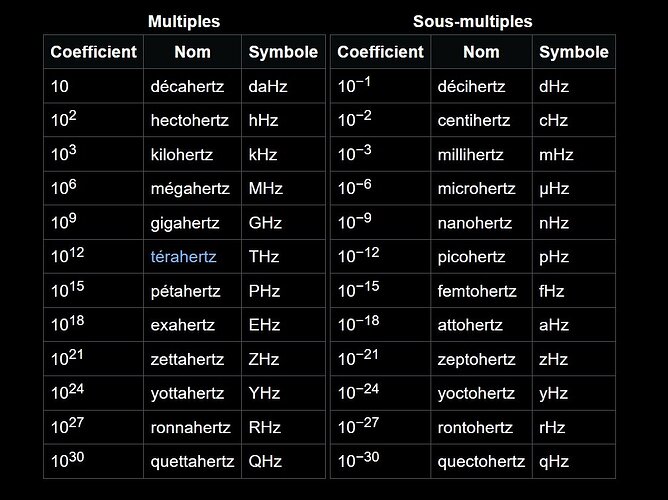Click the Sous-multiples table caption
Viewport: 668px width, 500px height.
point(472,21)
